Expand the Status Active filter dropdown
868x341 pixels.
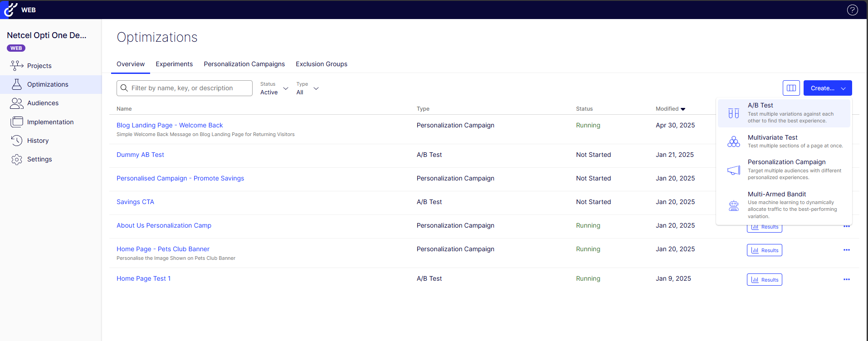(274, 88)
